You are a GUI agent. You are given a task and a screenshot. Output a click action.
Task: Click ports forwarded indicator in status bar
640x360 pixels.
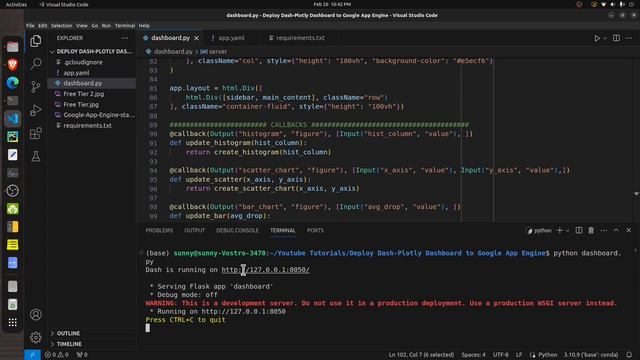point(82,355)
